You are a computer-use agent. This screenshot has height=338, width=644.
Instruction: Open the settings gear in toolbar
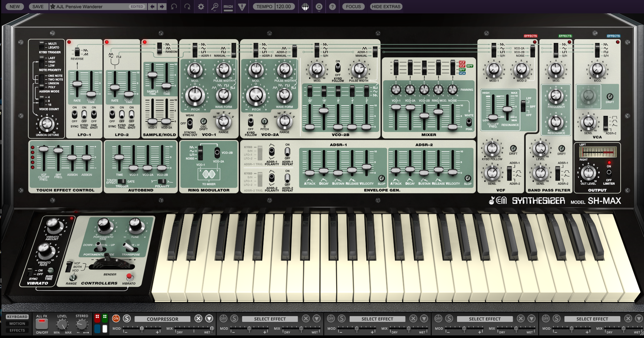201,7
